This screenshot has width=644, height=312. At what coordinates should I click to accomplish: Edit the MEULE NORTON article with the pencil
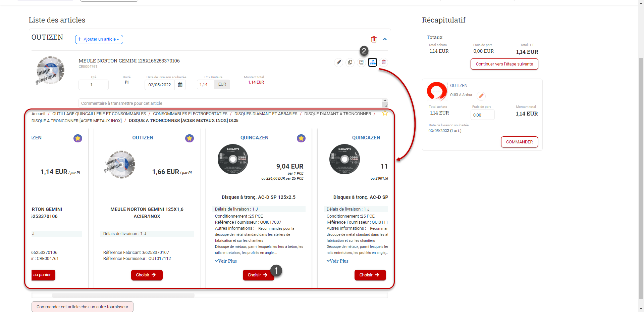339,62
